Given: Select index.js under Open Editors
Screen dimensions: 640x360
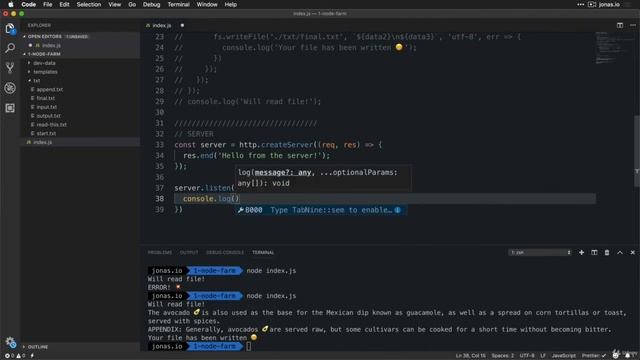Looking at the screenshot, I should point(51,45).
